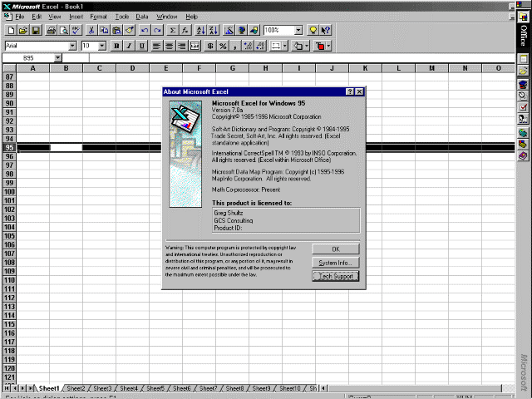Open the Font size dropdown
Image resolution: width=532 pixels, height=399 pixels.
click(x=101, y=46)
